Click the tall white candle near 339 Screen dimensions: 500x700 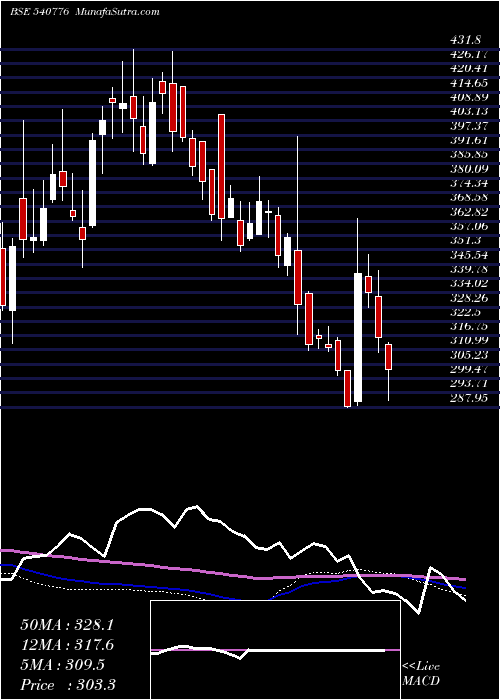coord(358,338)
